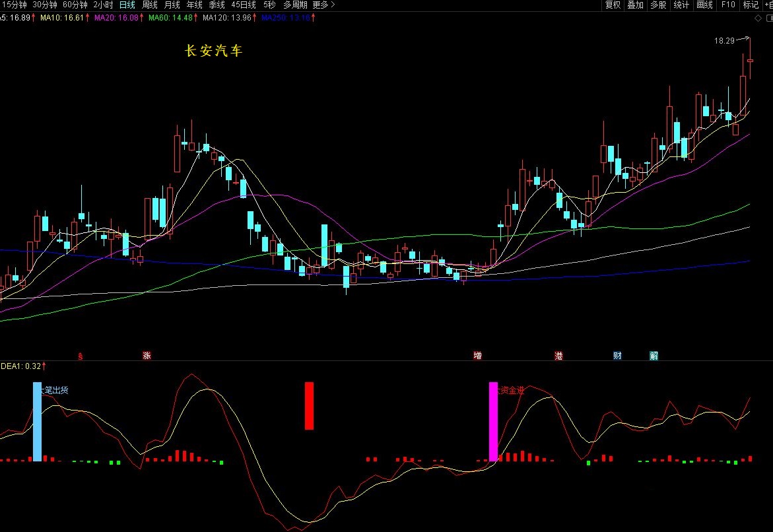Screen dimensions: 773x532
Task: Click the 解 unlock event marker
Action: pyautogui.click(x=654, y=356)
